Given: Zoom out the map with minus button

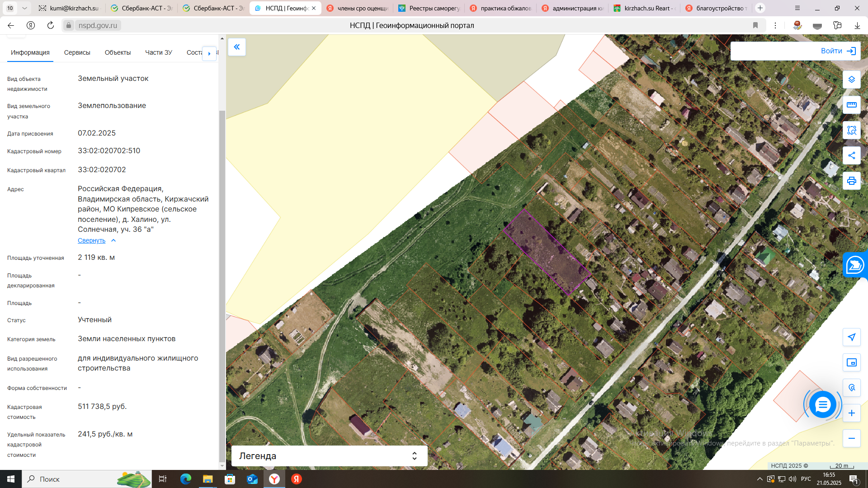Looking at the screenshot, I should [x=851, y=438].
